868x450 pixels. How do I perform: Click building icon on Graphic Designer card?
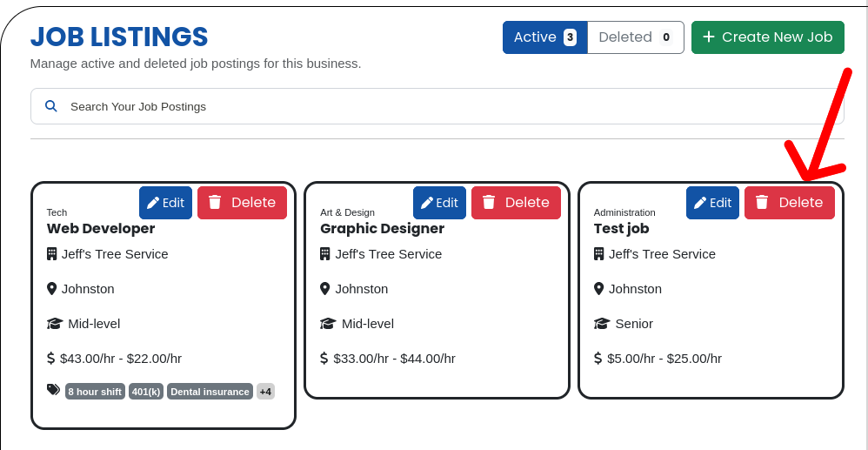pyautogui.click(x=325, y=254)
